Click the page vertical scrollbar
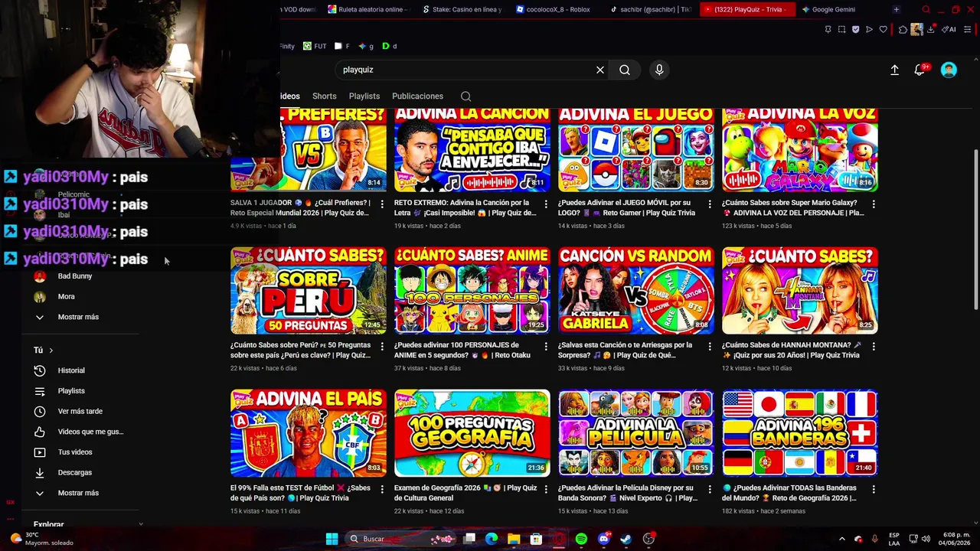This screenshot has height=551, width=980. point(975,230)
